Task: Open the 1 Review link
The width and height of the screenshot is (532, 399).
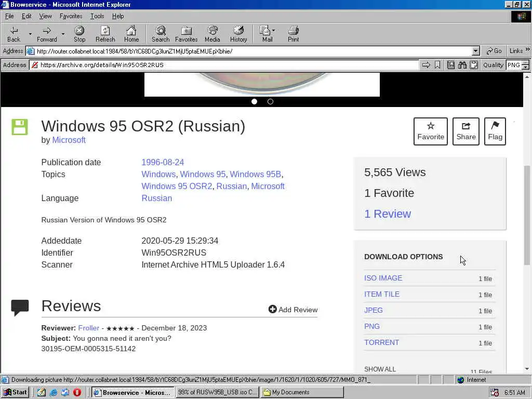Action: tap(388, 214)
